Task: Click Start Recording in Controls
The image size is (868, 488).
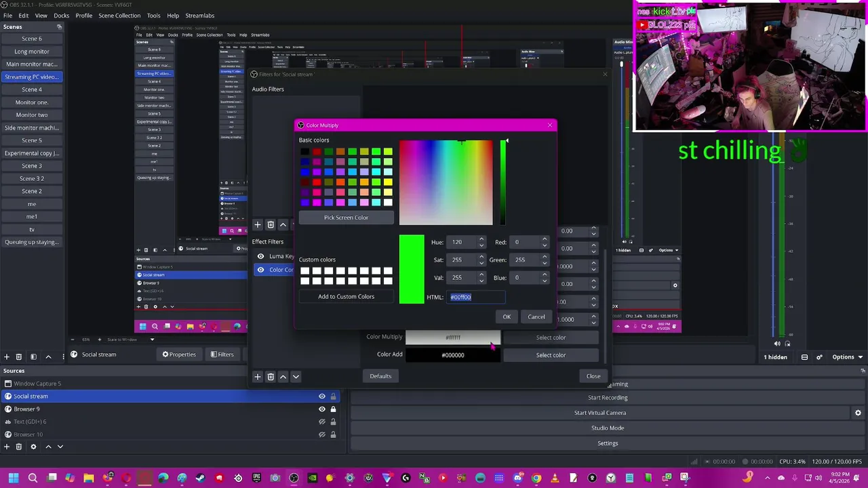Action: point(608,398)
